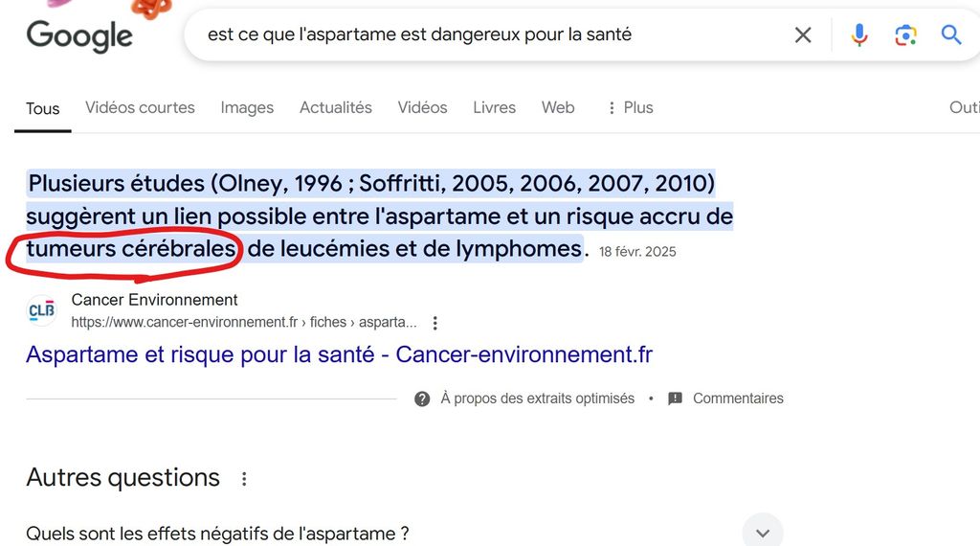Expand 'Quels sont les effets négatifs de l'aspartame ?'
The width and height of the screenshot is (980, 546).
click(x=763, y=533)
